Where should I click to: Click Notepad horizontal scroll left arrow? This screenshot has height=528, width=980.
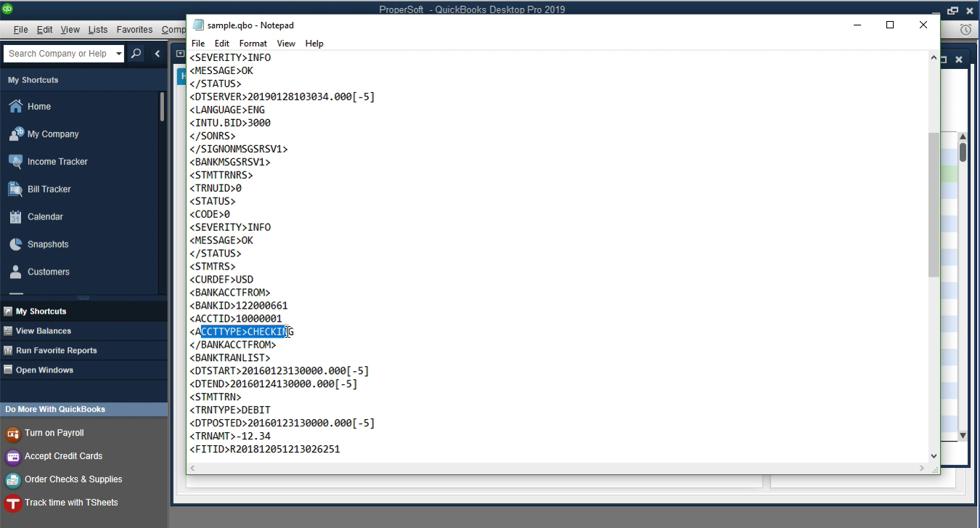[193, 468]
